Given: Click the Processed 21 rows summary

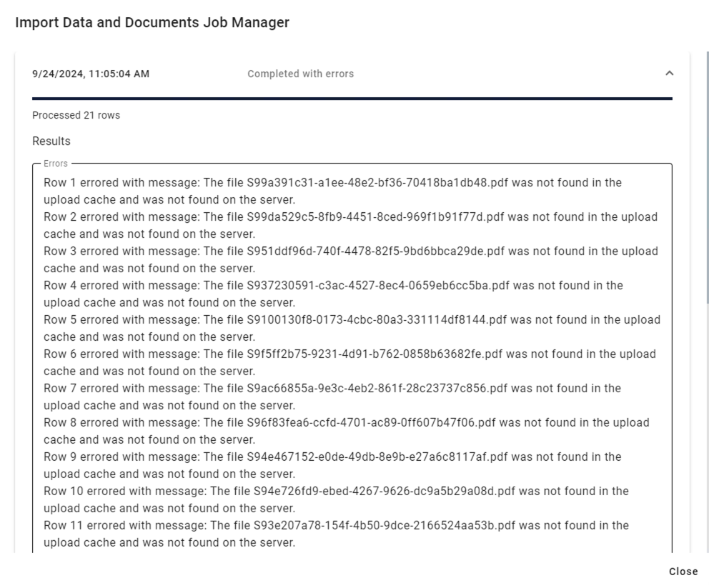Looking at the screenshot, I should 76,115.
